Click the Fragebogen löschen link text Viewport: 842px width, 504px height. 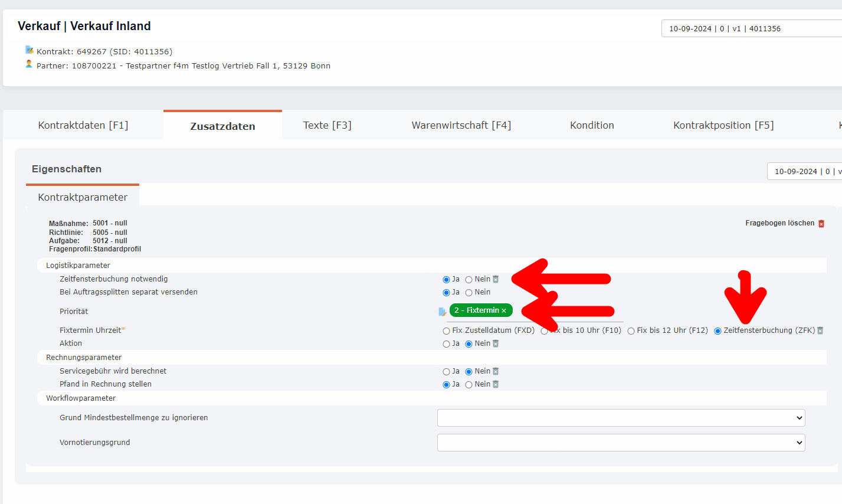(x=779, y=223)
